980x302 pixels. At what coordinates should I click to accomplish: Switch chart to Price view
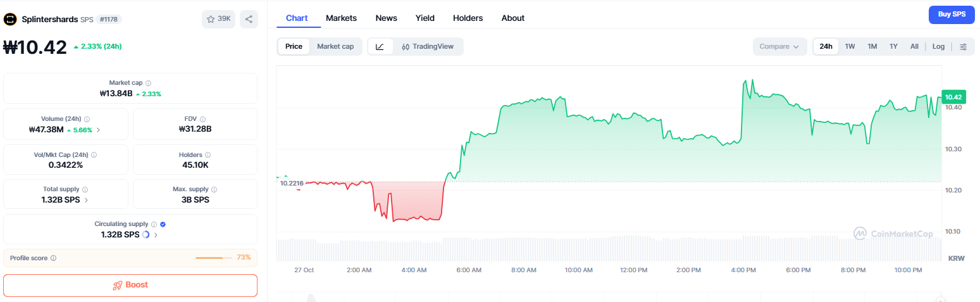pyautogui.click(x=294, y=46)
